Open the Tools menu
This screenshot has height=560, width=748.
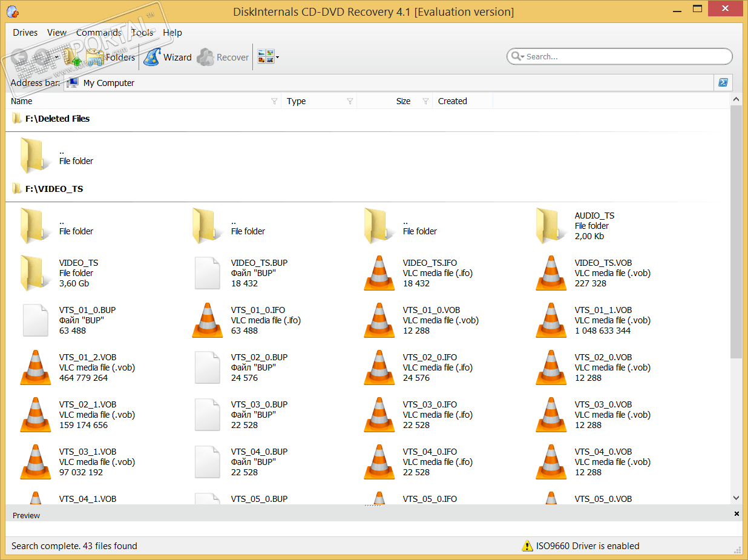point(142,33)
